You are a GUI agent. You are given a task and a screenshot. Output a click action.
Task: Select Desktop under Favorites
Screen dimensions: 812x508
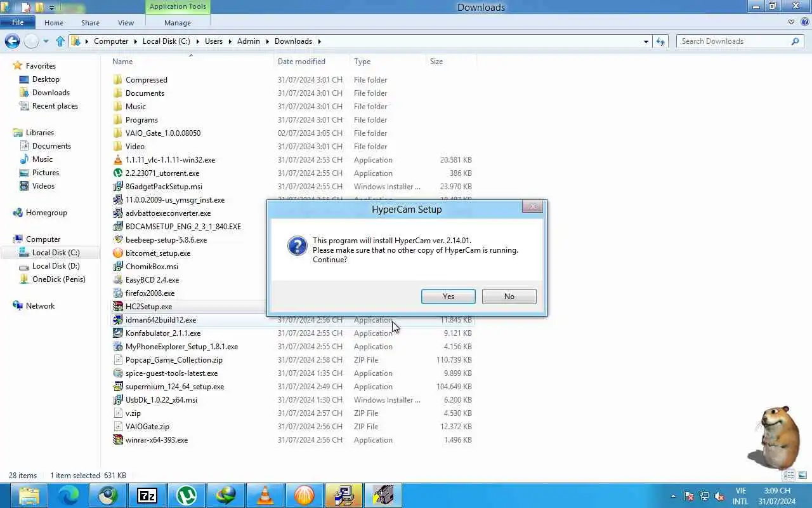pos(46,79)
